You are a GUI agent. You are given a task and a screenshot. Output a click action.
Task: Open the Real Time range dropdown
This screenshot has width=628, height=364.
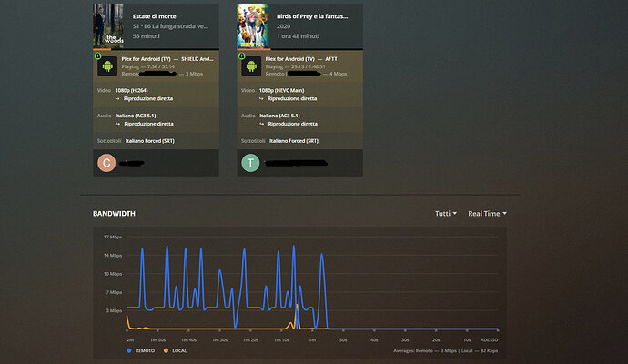[x=487, y=214]
